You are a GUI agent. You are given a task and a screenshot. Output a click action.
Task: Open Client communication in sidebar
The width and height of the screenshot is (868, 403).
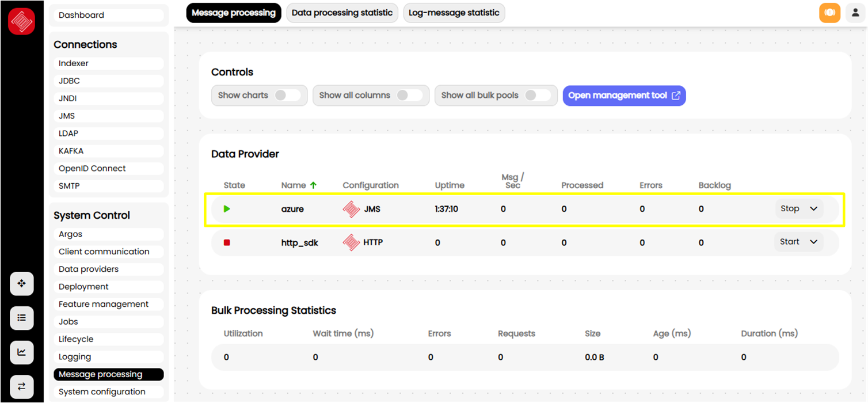[x=108, y=252]
